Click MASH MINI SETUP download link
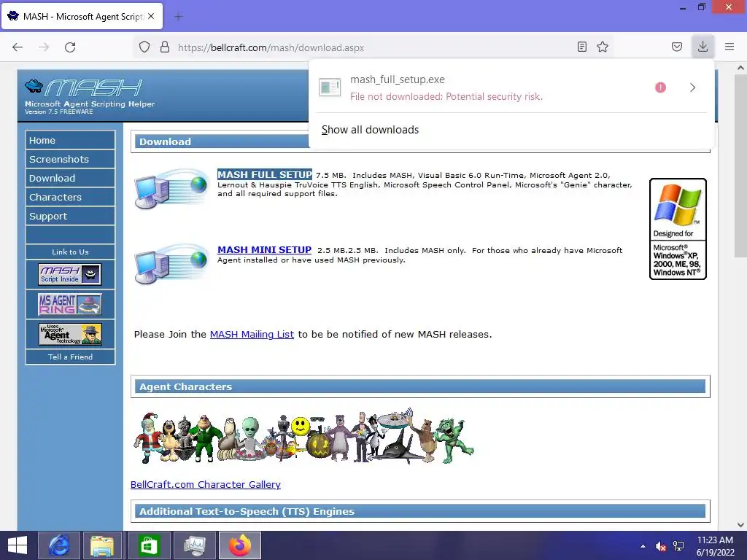This screenshot has width=747, height=560. coord(264,249)
